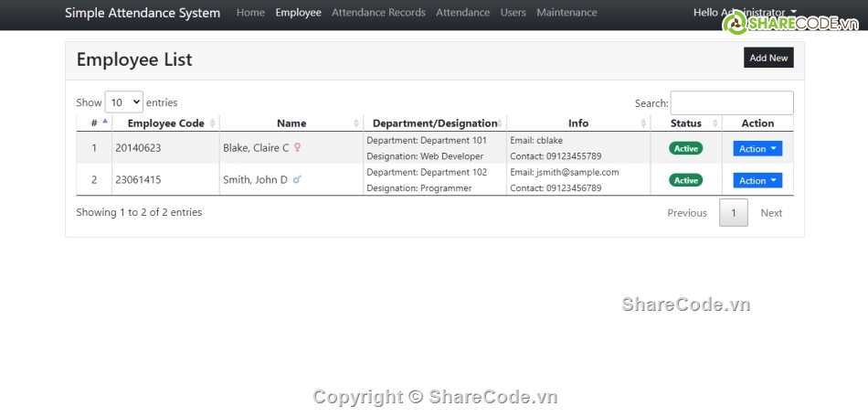Open the Maintenance menu item
868x417 pixels.
click(566, 13)
